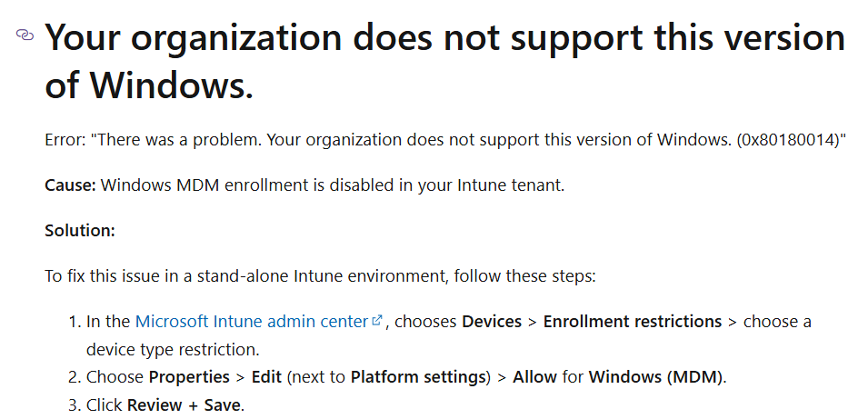Click the external link icon after admin center
This screenshot has width=868, height=419.
377,321
